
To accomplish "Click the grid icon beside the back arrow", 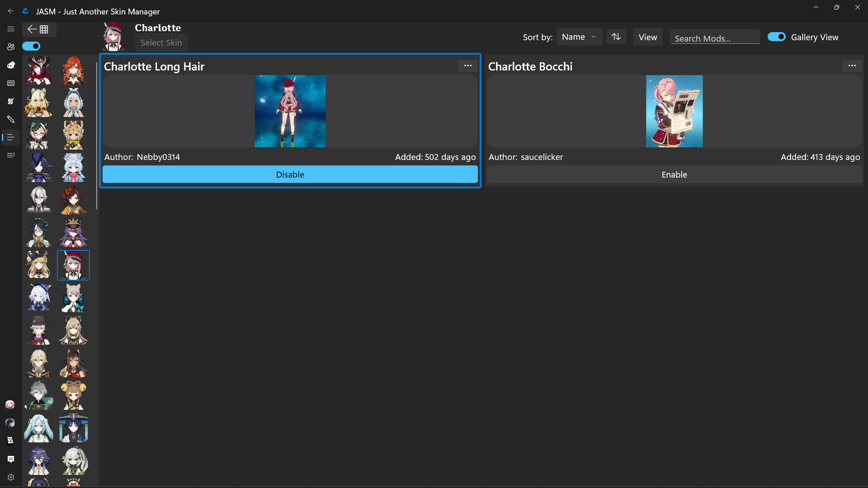I will coord(44,29).
